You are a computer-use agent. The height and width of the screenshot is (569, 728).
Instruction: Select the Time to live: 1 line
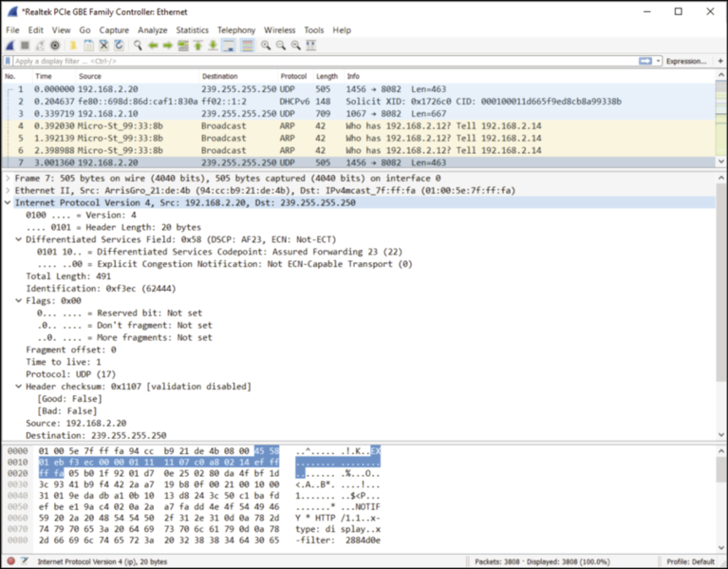(x=64, y=362)
